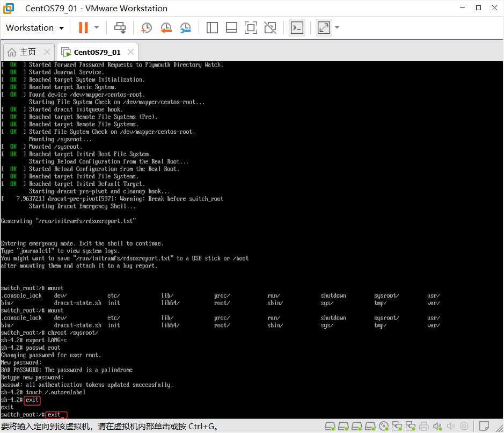Open the Workstation menu dropdown

[x=35, y=27]
